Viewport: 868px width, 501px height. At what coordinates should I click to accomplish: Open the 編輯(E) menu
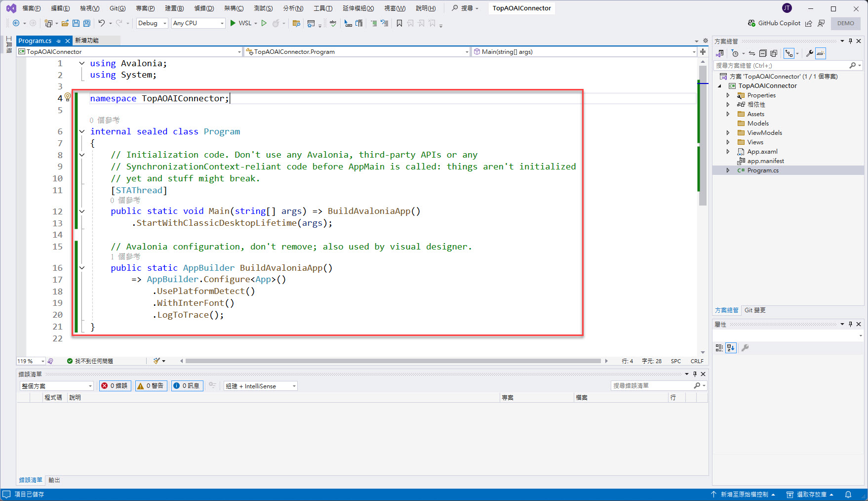[60, 8]
